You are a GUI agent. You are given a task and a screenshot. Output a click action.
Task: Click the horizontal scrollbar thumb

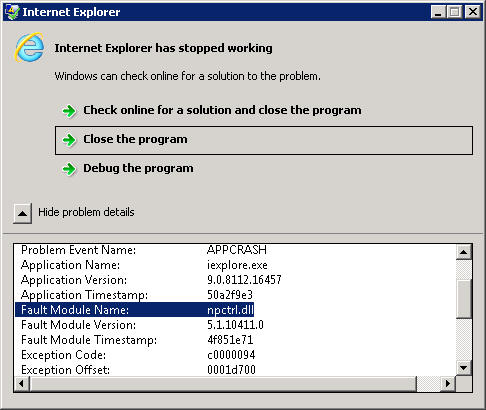pyautogui.click(x=223, y=384)
